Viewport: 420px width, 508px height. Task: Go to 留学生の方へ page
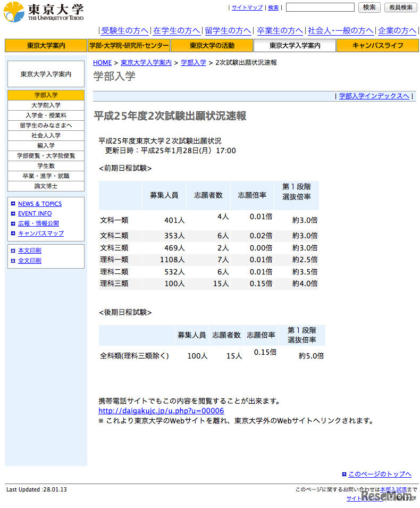[228, 31]
